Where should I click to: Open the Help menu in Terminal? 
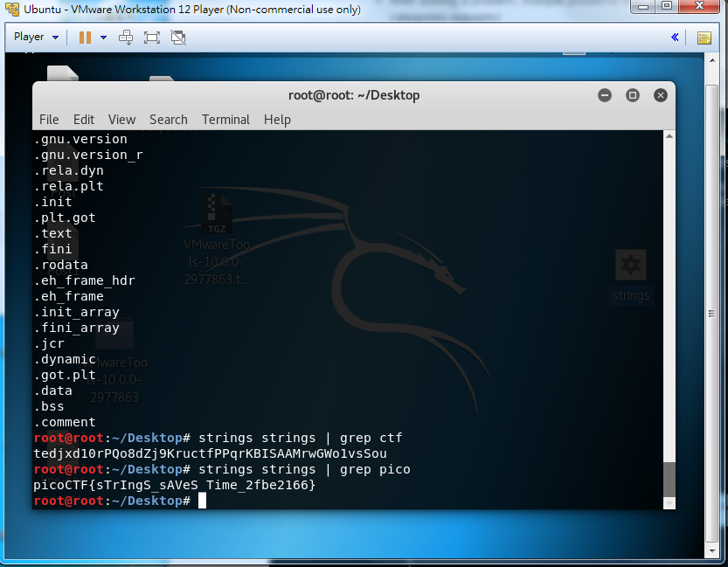pos(277,120)
